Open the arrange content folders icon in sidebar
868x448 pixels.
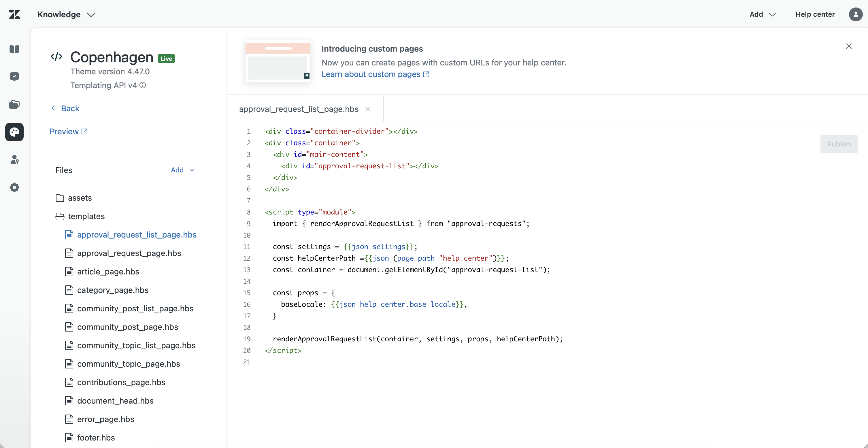pos(14,104)
